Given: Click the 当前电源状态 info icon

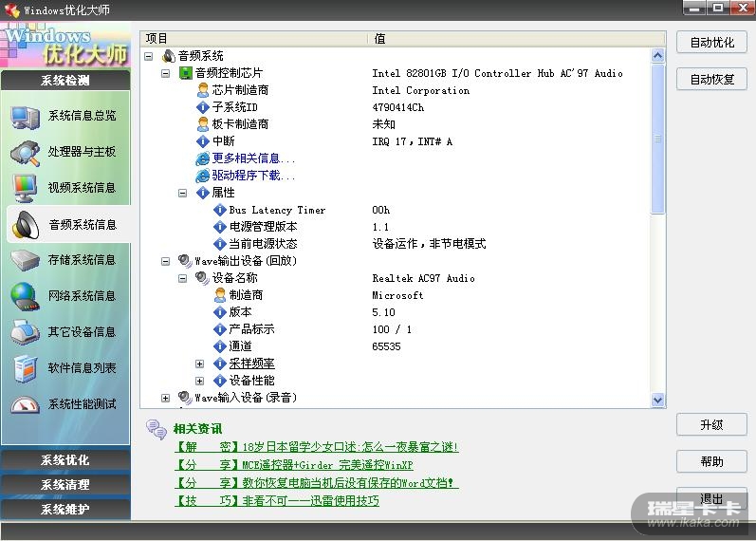Looking at the screenshot, I should (x=220, y=244).
